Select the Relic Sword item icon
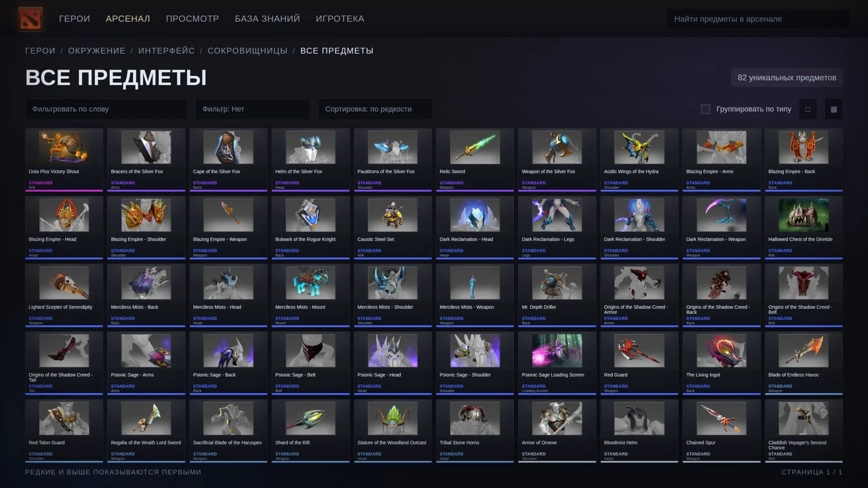868x488 pixels. click(x=475, y=147)
